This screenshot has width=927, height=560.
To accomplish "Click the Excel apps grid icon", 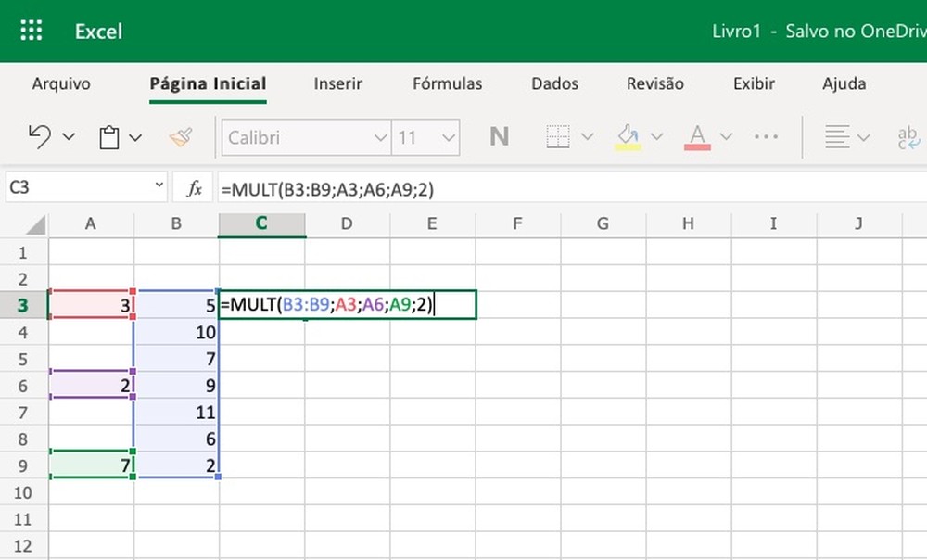I will tap(31, 30).
